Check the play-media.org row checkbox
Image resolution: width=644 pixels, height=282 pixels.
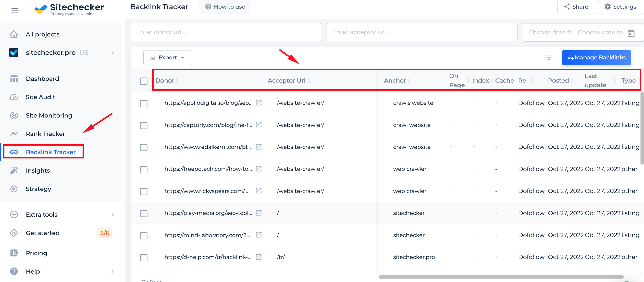(x=144, y=213)
